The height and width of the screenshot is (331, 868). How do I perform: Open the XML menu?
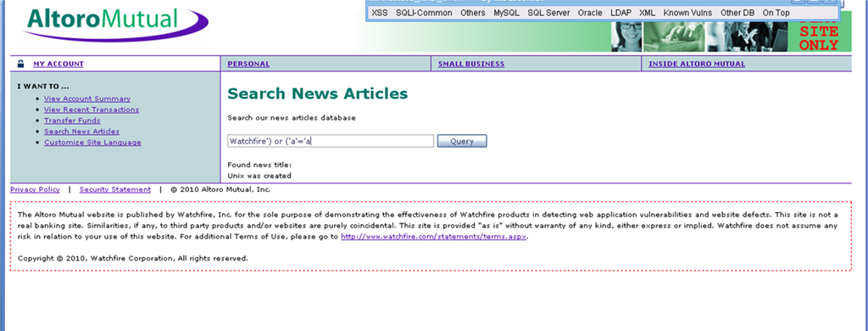647,13
